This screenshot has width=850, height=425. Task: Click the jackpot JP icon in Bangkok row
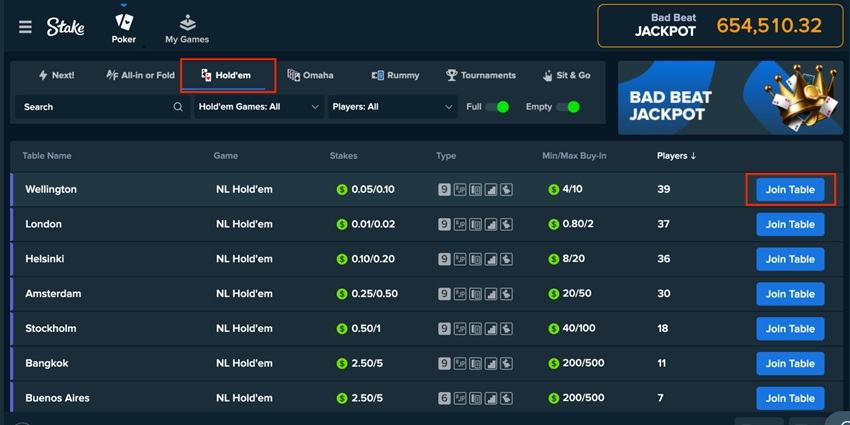pyautogui.click(x=460, y=363)
